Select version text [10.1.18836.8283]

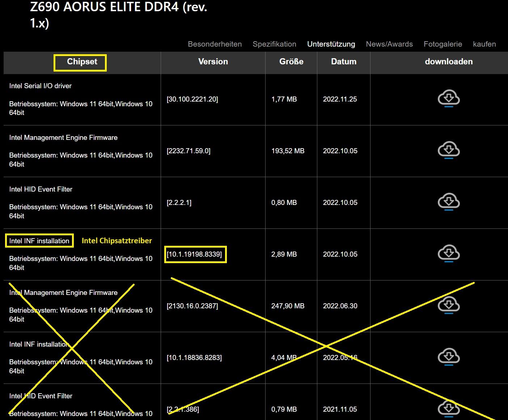point(194,357)
